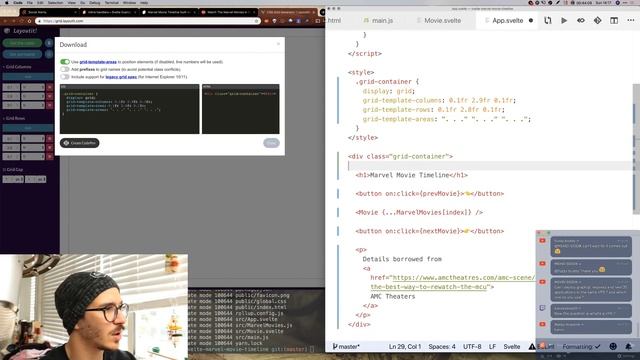Viewport: 640px width, 360px height.
Task: Click the Done button in Download dialog
Action: (x=271, y=143)
